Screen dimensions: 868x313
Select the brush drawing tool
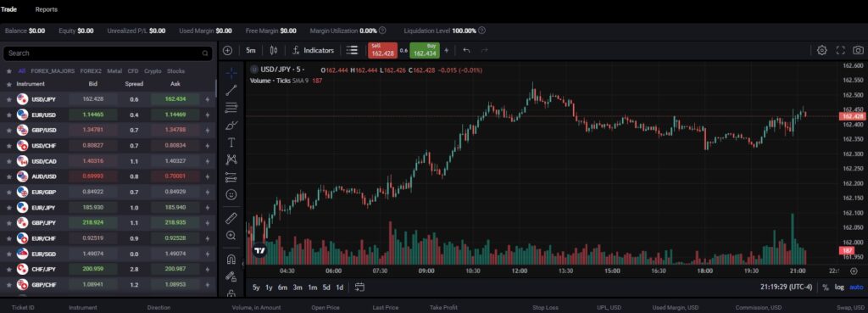231,126
